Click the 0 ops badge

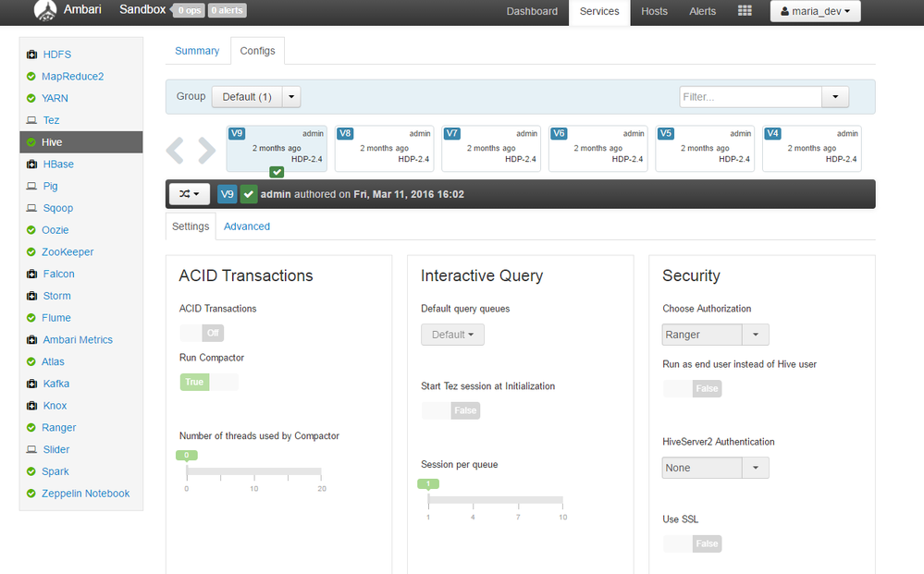(x=190, y=10)
